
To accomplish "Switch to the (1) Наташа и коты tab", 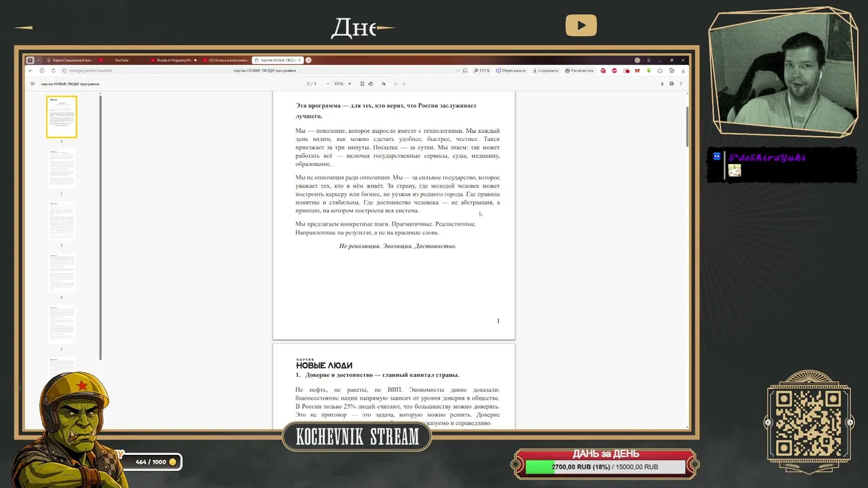I will tap(225, 60).
